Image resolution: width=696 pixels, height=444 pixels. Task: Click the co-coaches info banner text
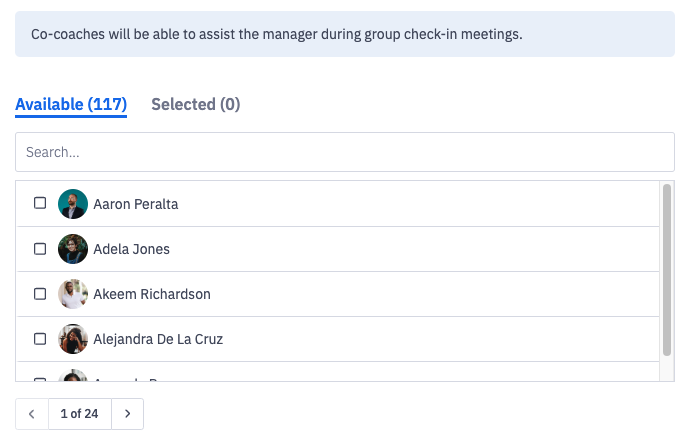[x=277, y=34]
